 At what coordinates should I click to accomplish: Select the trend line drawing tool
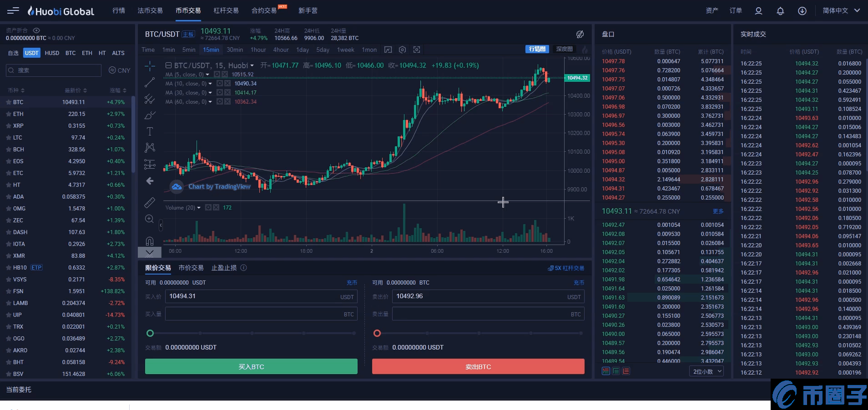click(150, 82)
